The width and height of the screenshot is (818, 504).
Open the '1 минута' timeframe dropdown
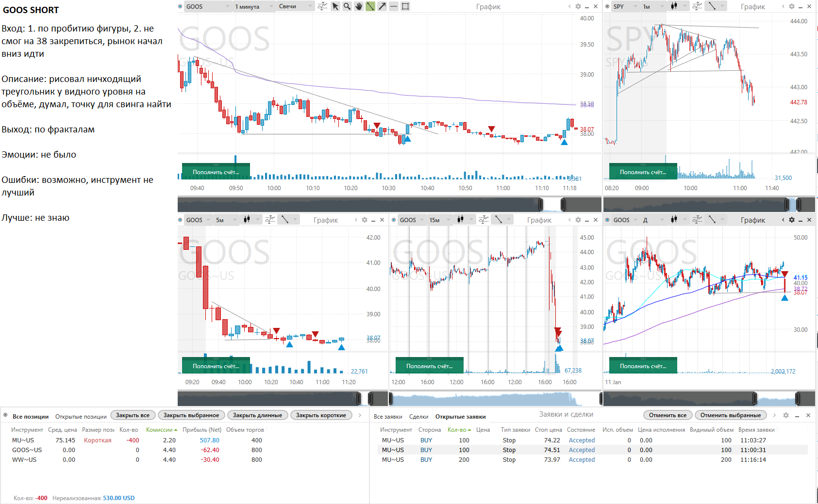pyautogui.click(x=254, y=6)
